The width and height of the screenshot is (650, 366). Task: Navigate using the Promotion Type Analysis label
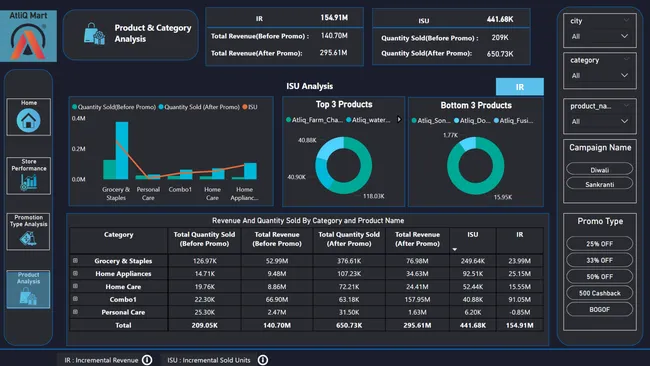tap(28, 221)
